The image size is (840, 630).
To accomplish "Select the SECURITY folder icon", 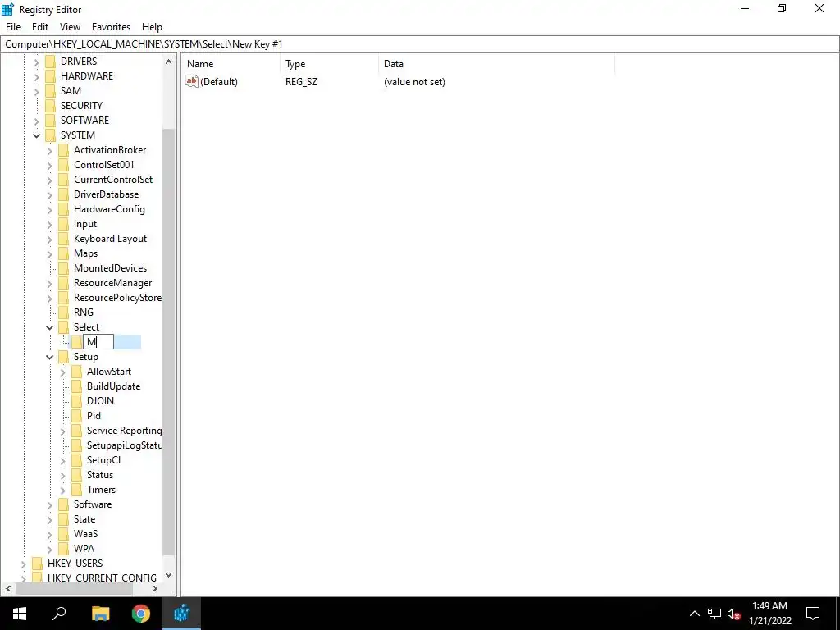I will [x=50, y=106].
